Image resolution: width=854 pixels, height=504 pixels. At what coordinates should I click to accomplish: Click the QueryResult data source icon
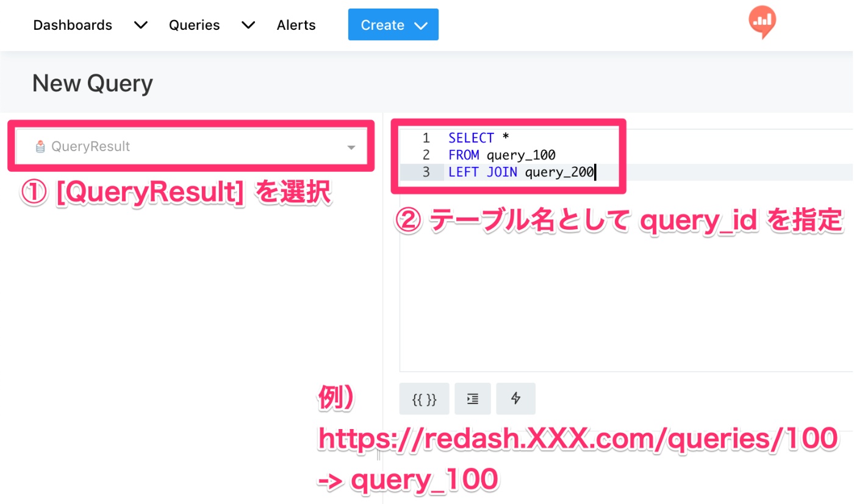(x=40, y=146)
